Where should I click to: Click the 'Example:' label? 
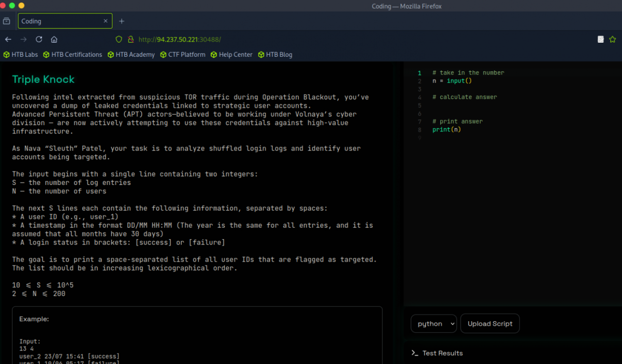point(34,319)
